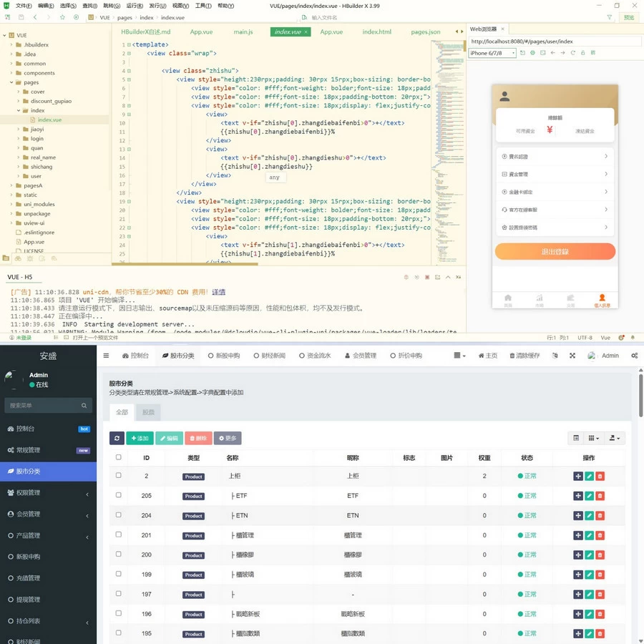Toggle the admin sidebar hamburger menu
Image resolution: width=644 pixels, height=644 pixels.
tap(106, 356)
